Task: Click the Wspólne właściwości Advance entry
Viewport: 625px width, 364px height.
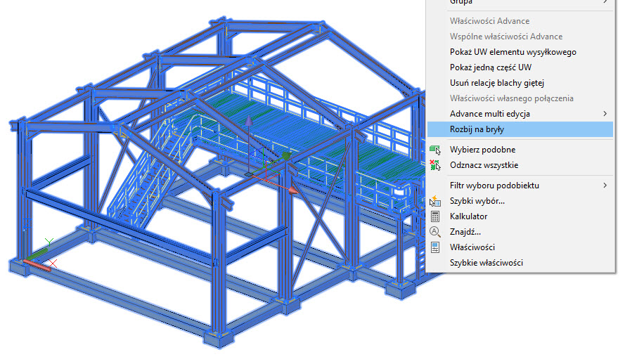Action: (x=505, y=37)
